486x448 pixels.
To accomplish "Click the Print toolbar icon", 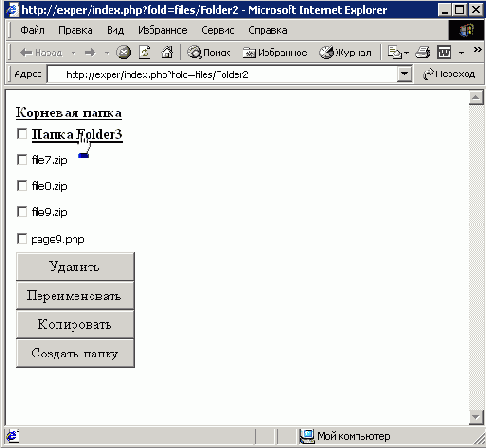I will pyautogui.click(x=423, y=53).
